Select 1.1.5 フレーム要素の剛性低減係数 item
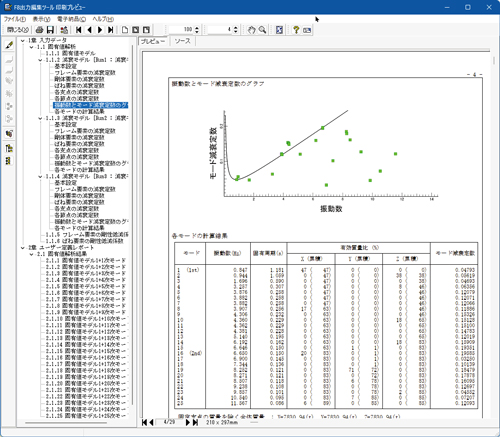Screen dimensions: 500x437 (x=87, y=235)
